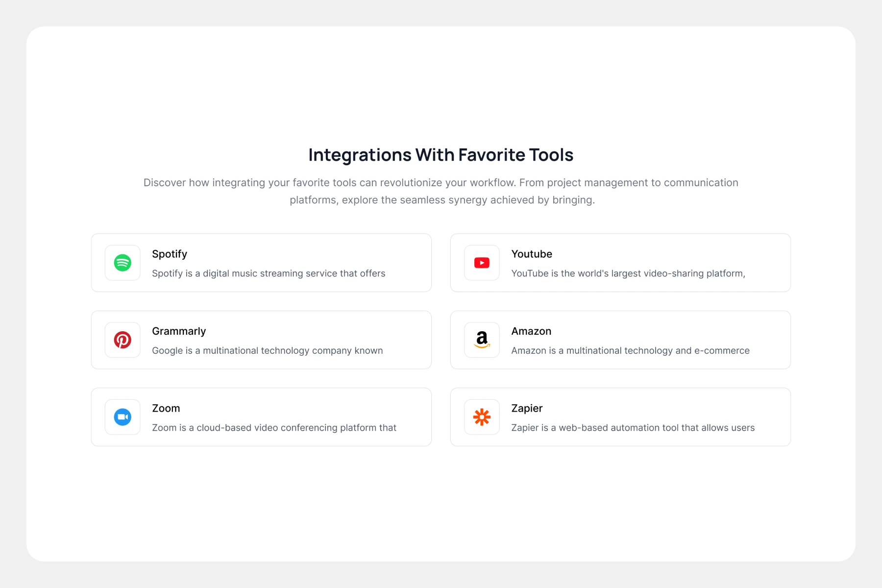Open the Spotify integration title

click(x=170, y=254)
